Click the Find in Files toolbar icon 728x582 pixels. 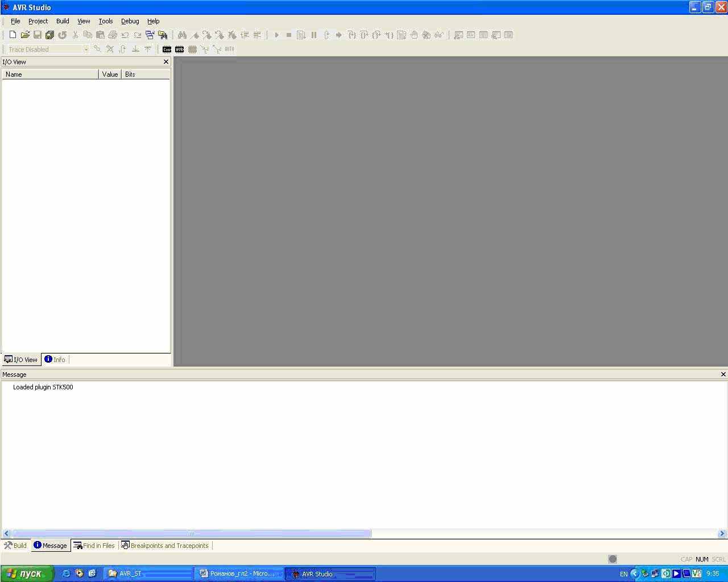pos(163,35)
